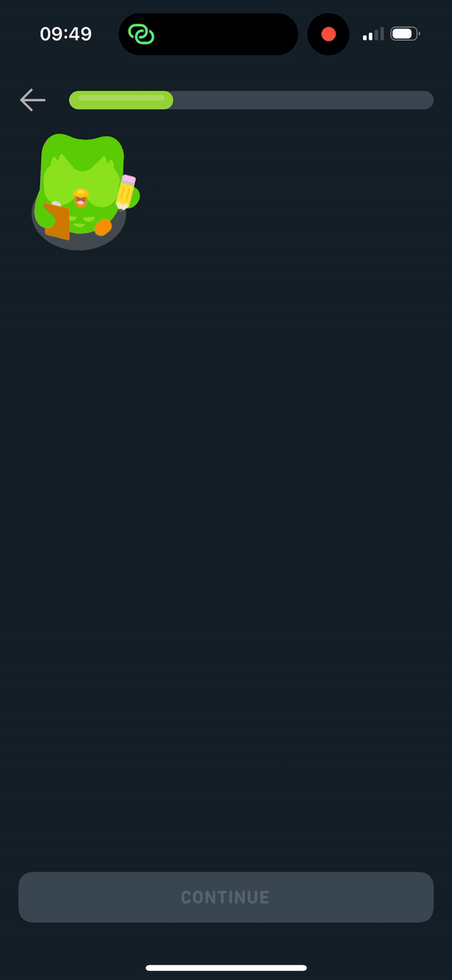
Task: Open the green chain-link icon in Dynamic Island
Action: pos(141,34)
